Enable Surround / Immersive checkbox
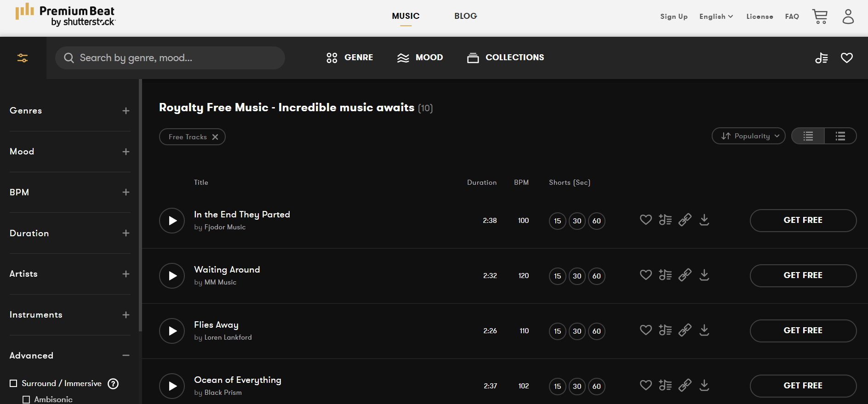 [x=13, y=383]
